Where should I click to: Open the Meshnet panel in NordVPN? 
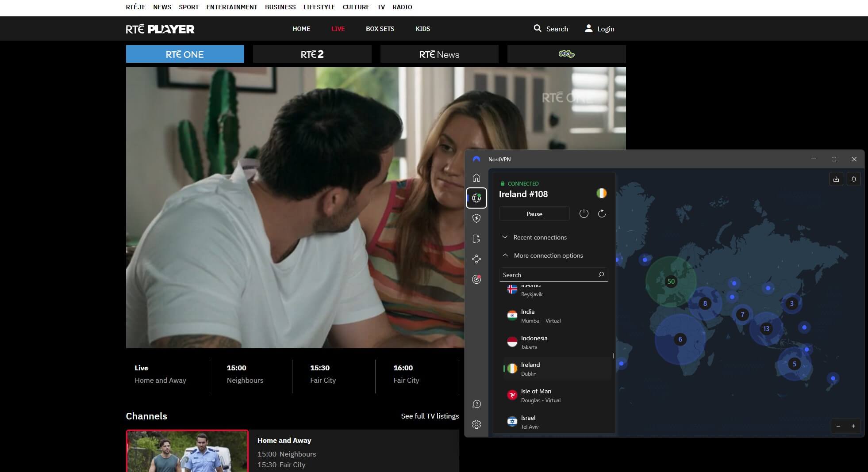tap(477, 259)
